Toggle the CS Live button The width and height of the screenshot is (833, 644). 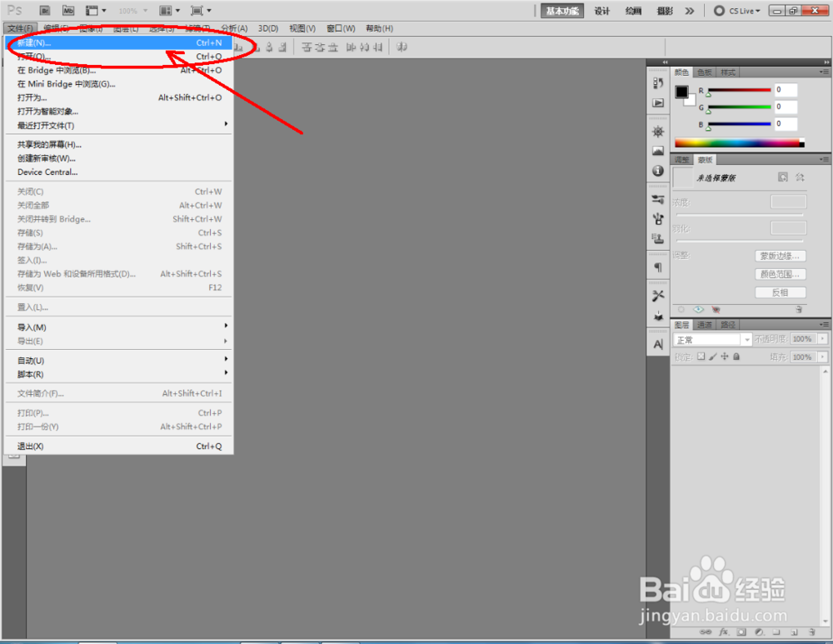(737, 11)
